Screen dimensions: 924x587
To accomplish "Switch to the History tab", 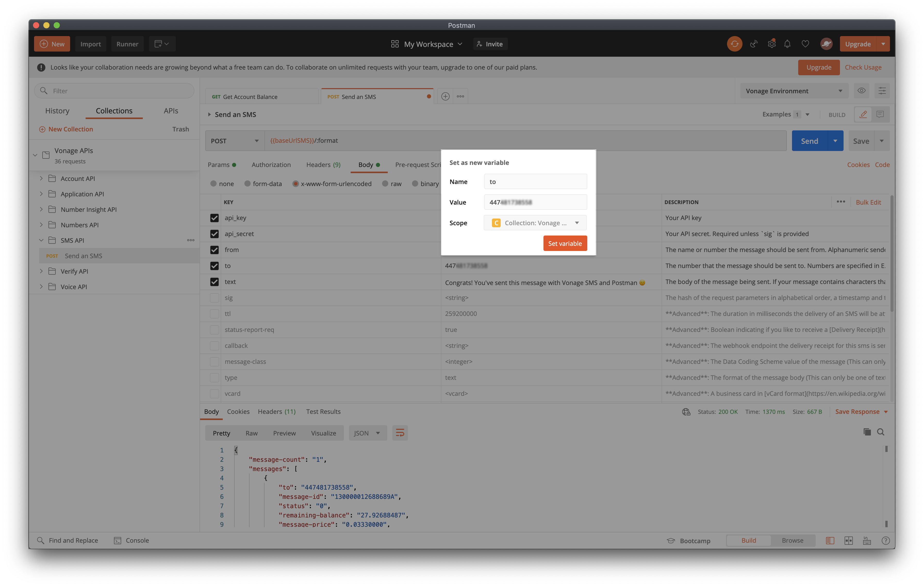I will coord(57,111).
